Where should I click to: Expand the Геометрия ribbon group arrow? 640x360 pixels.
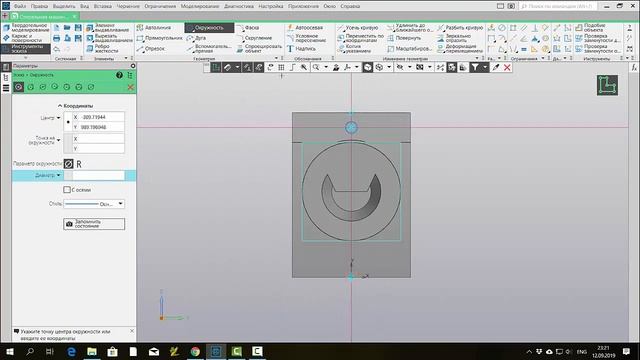277,58
